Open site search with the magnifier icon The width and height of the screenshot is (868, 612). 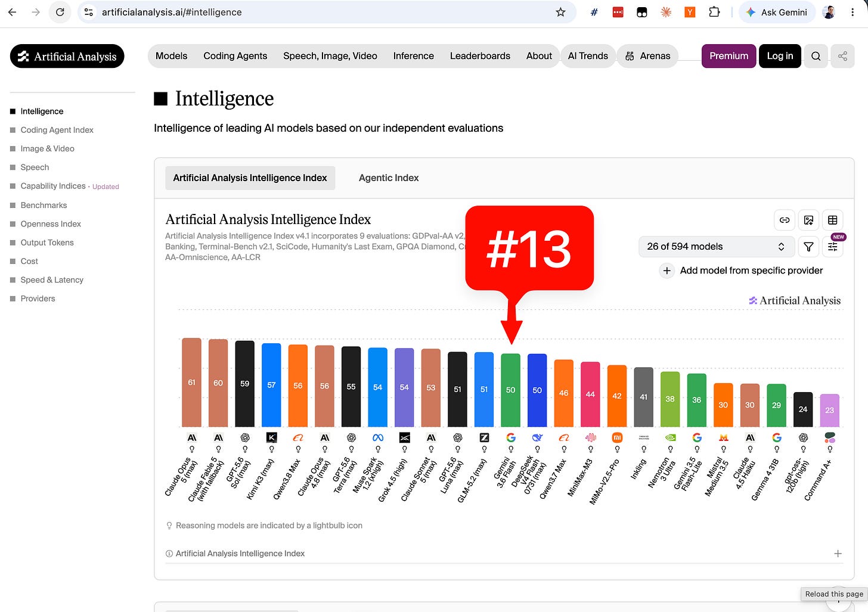coord(816,56)
